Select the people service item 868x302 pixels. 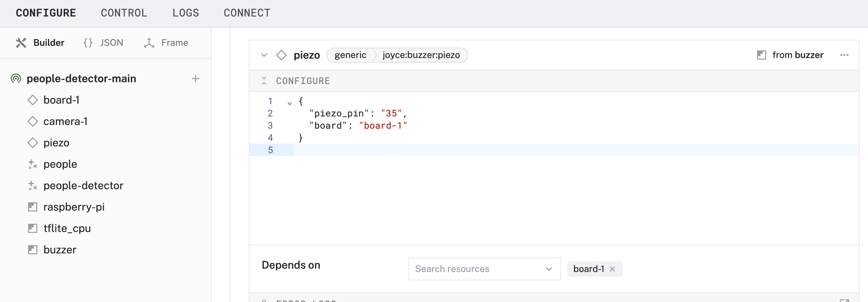point(60,164)
